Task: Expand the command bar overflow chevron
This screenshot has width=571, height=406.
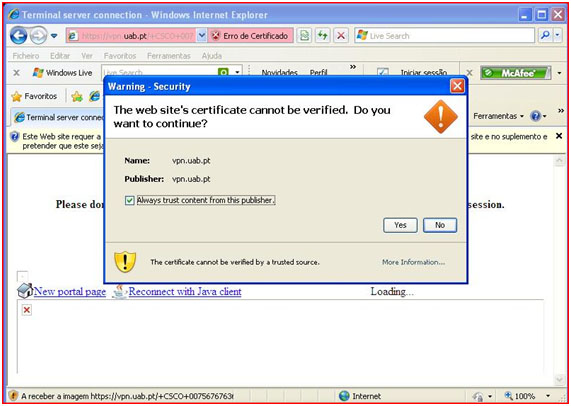Action: (561, 111)
